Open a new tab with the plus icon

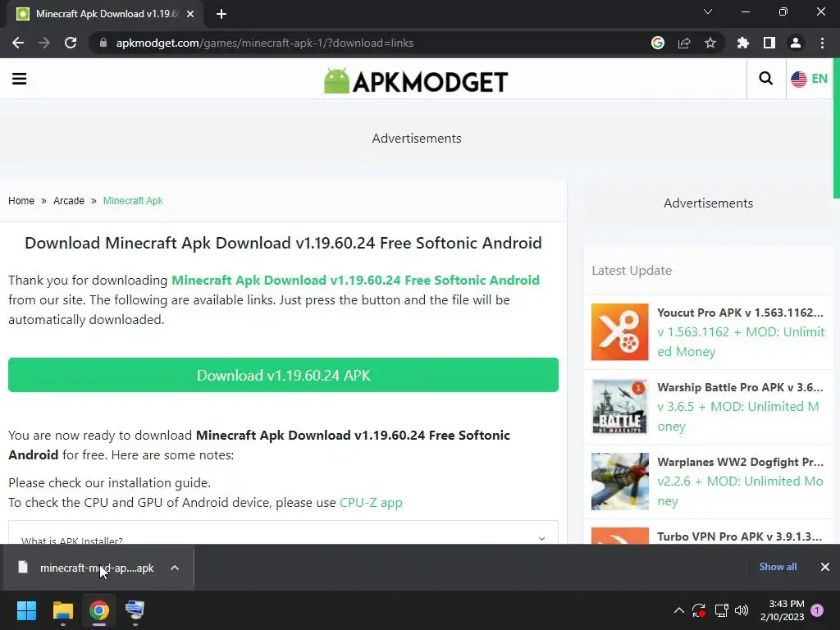221,14
